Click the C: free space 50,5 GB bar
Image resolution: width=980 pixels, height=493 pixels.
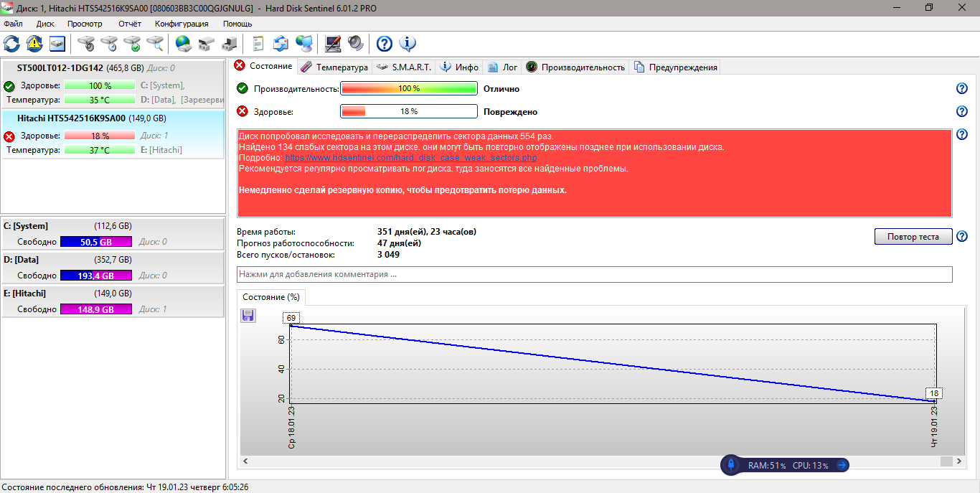(x=96, y=242)
